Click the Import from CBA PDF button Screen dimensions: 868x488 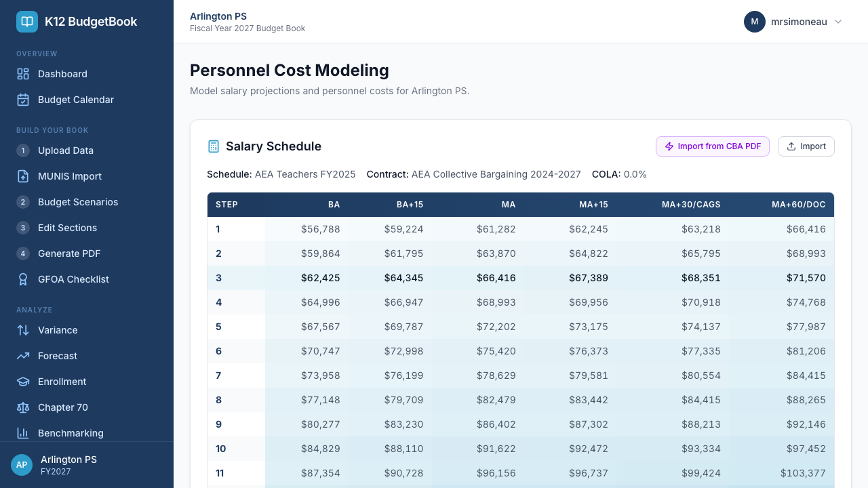tap(712, 146)
